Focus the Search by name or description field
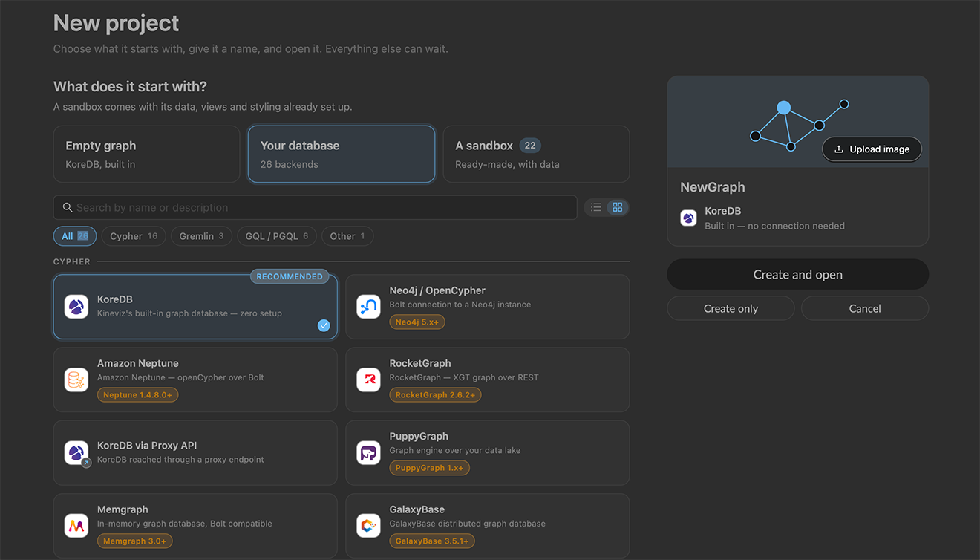Screen dimensions: 980x560 (315, 208)
